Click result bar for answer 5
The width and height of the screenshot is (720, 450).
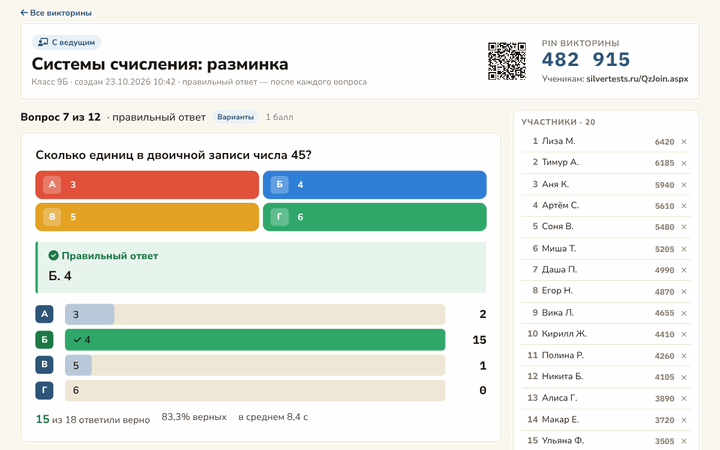point(255,366)
